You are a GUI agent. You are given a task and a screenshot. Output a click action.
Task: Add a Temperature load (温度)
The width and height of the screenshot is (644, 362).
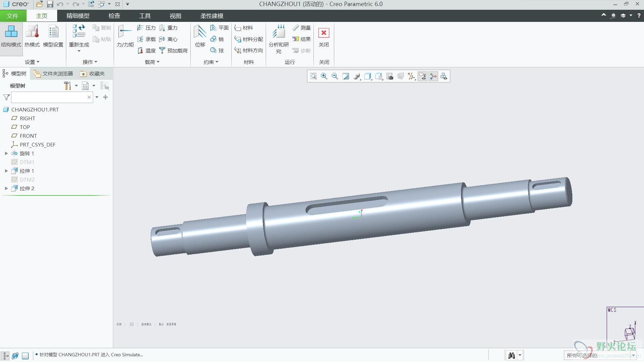[x=146, y=51]
